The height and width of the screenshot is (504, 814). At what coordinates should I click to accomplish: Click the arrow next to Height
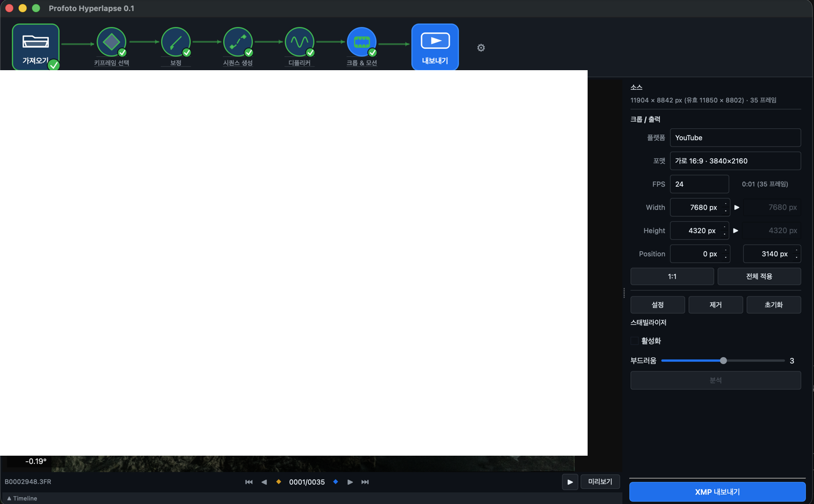coord(736,231)
